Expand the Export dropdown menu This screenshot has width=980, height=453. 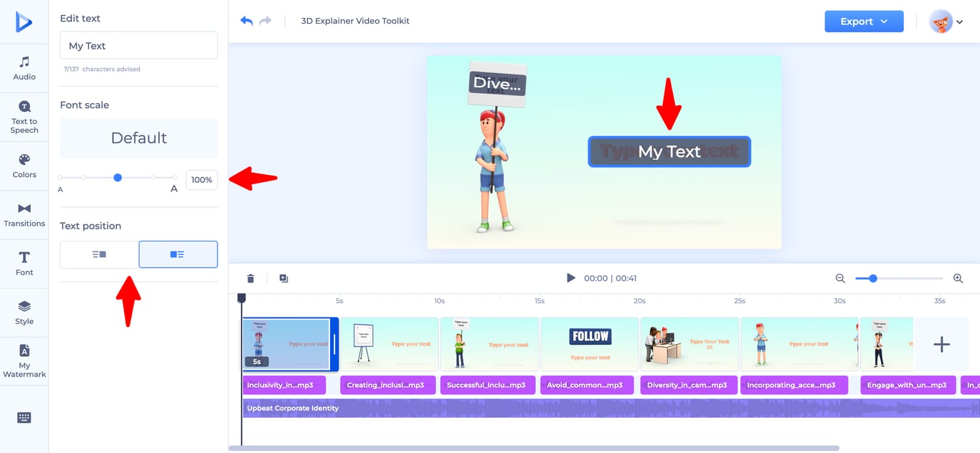click(x=864, y=22)
